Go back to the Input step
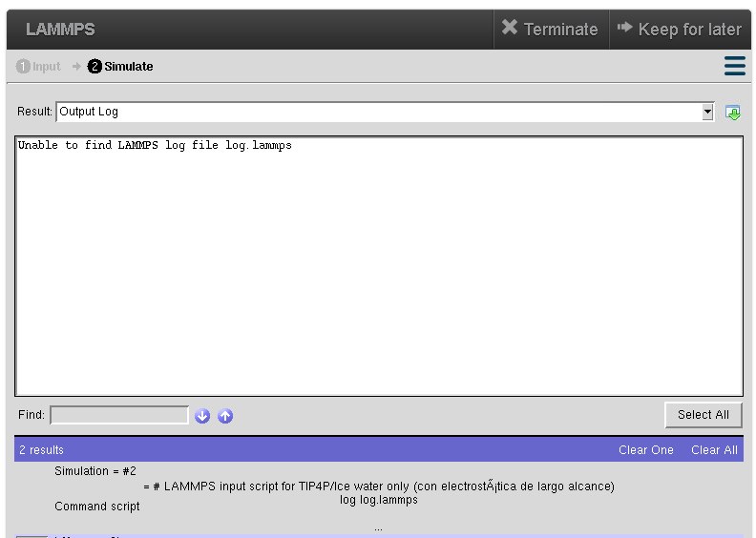 (38, 67)
